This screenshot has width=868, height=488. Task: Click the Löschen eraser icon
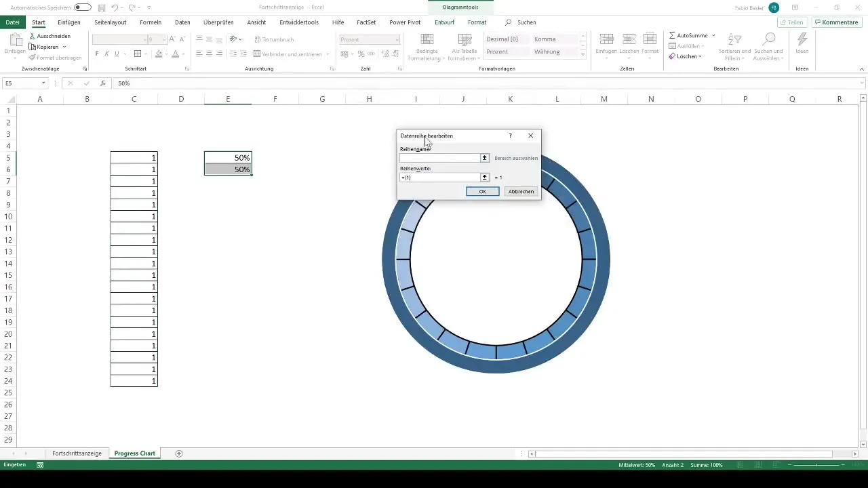pyautogui.click(x=672, y=56)
